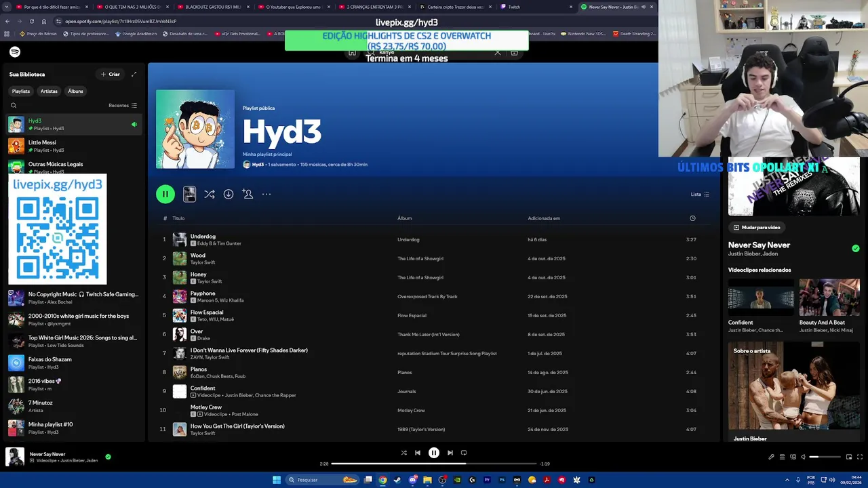Open 2016 vibes playlist in library
868x488 pixels.
(x=73, y=384)
